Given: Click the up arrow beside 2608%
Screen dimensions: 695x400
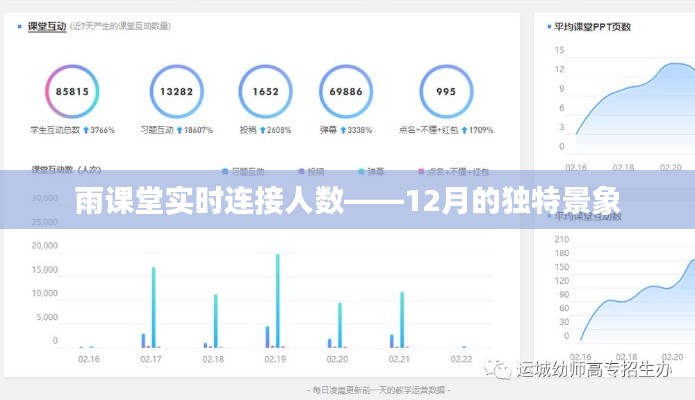Looking at the screenshot, I should point(262,130).
